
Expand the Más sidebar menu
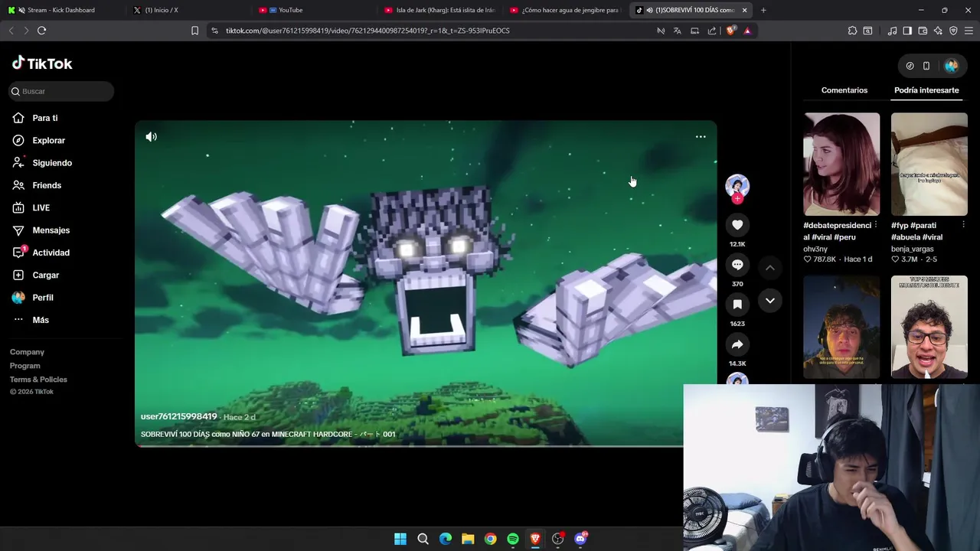(41, 320)
